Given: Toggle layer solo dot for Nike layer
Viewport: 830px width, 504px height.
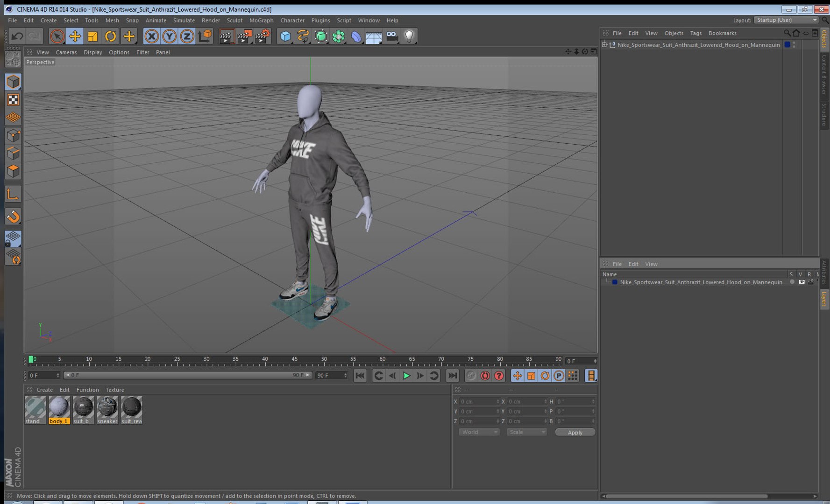Looking at the screenshot, I should pos(792,282).
